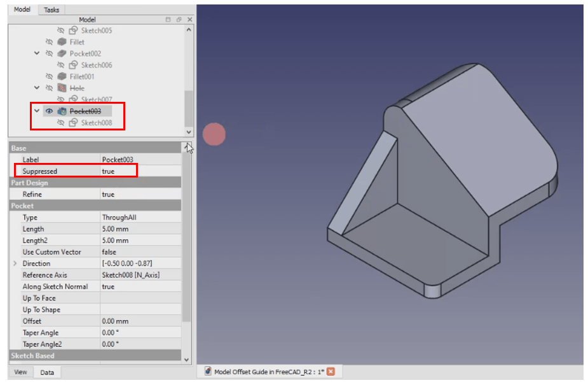Select the Pocket002 tree label
The width and height of the screenshot is (588, 385).
tap(85, 53)
